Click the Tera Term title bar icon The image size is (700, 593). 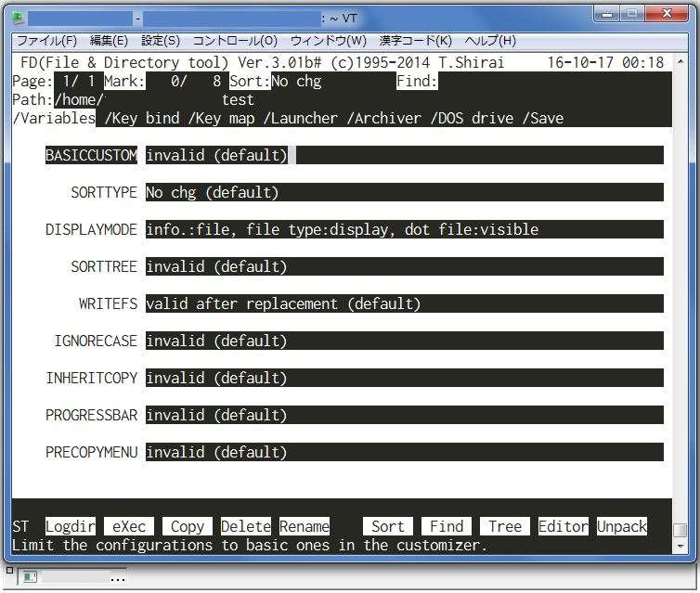(x=19, y=19)
